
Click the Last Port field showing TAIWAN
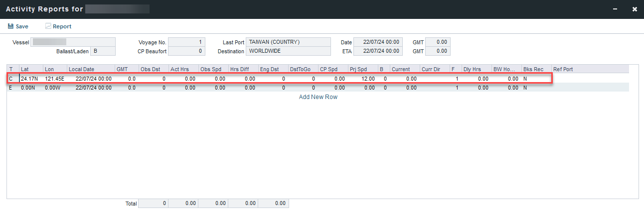[288, 42]
